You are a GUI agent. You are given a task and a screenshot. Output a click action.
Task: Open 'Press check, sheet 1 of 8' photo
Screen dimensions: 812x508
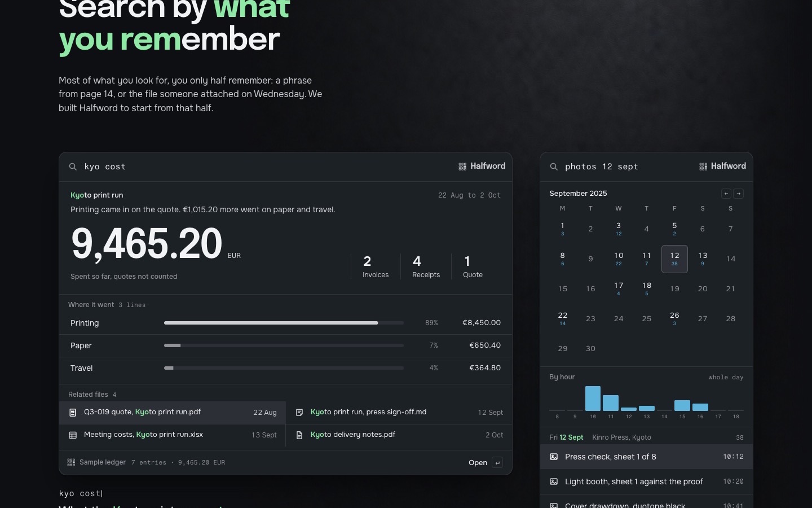point(646,457)
